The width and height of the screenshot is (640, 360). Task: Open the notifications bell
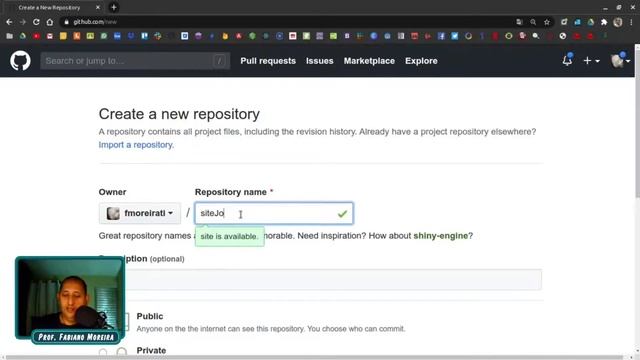[567, 60]
